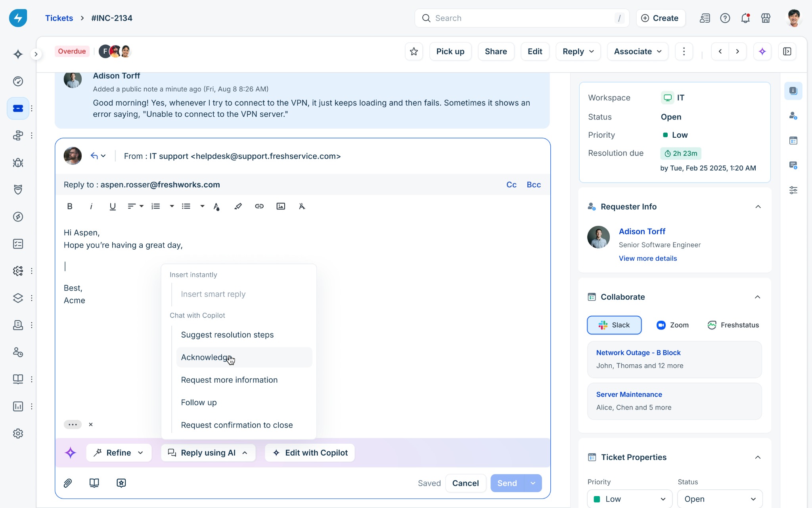Select the Zoom collaboration option
Image resolution: width=812 pixels, height=508 pixels.
pyautogui.click(x=672, y=325)
